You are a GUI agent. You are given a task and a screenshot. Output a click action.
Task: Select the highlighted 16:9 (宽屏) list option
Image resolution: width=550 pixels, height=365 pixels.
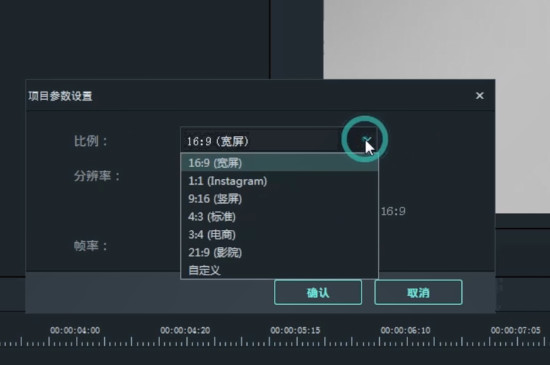pyautogui.click(x=279, y=163)
